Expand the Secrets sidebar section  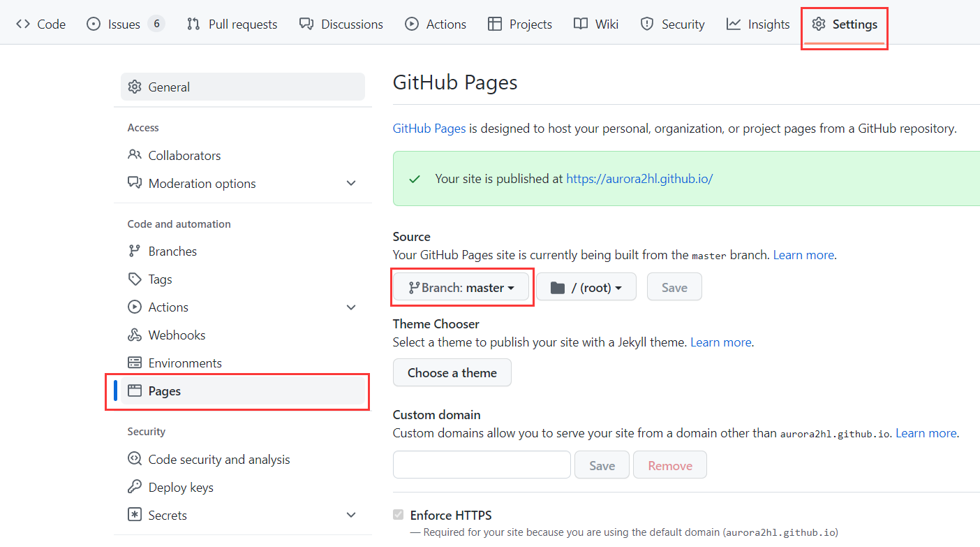tap(351, 516)
